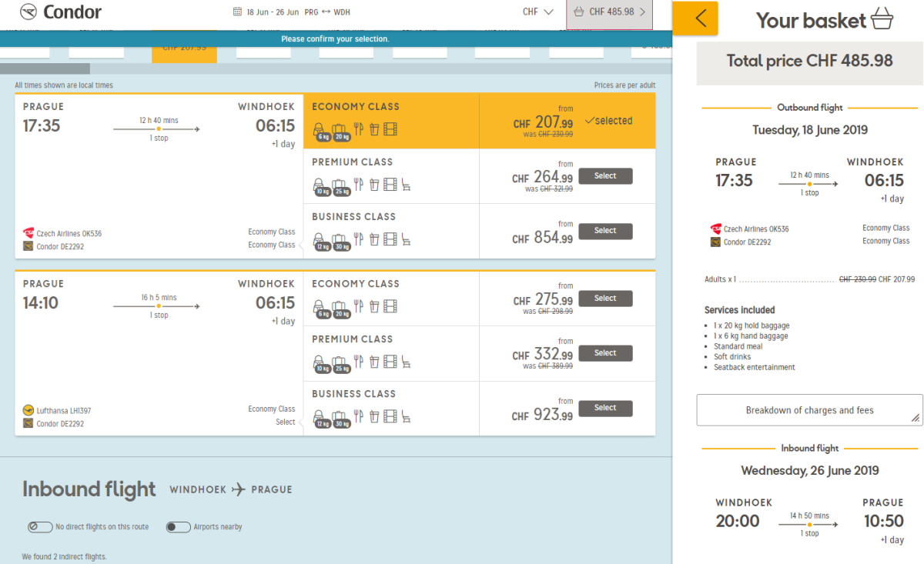This screenshot has width=924, height=564.
Task: Click the calendar icon beside the travel dates
Action: coord(237,12)
